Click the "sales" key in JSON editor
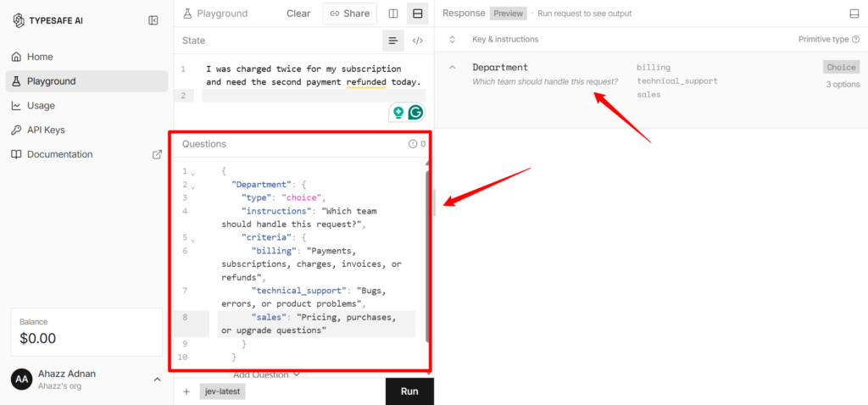868x405 pixels. (x=269, y=317)
